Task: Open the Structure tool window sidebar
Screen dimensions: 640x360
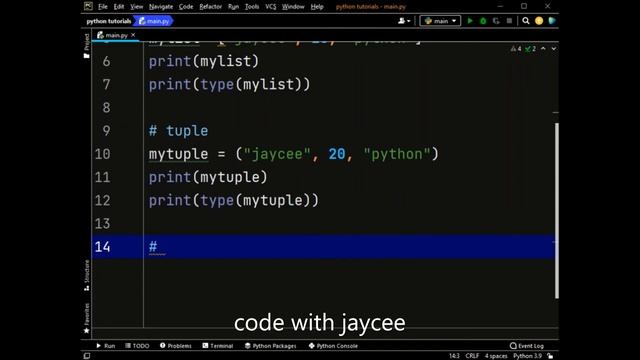Action: (x=87, y=275)
